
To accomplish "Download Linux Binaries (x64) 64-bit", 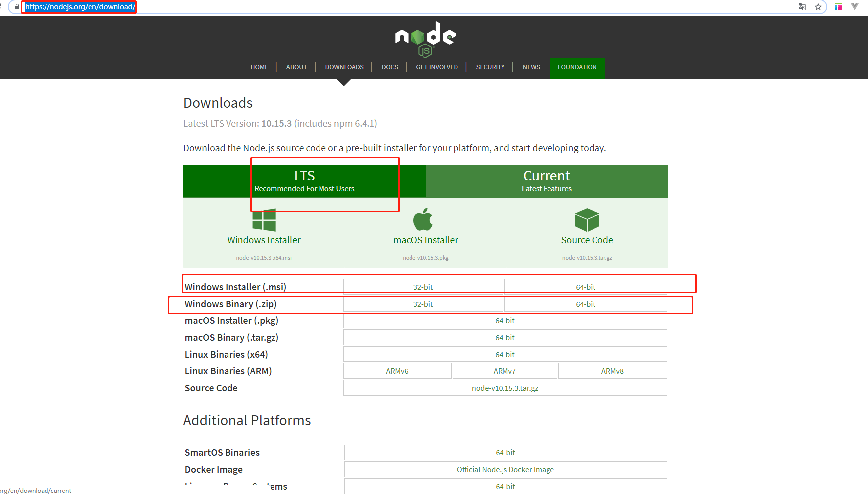I will [x=505, y=354].
